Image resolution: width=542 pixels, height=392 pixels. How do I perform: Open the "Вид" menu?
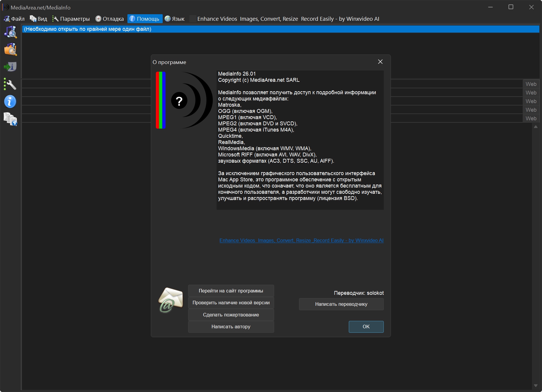tap(39, 19)
